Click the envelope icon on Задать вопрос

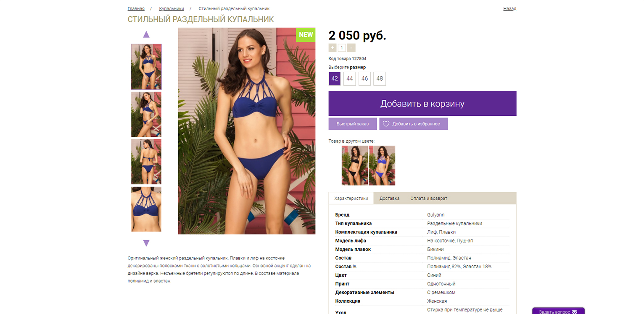pyautogui.click(x=574, y=312)
